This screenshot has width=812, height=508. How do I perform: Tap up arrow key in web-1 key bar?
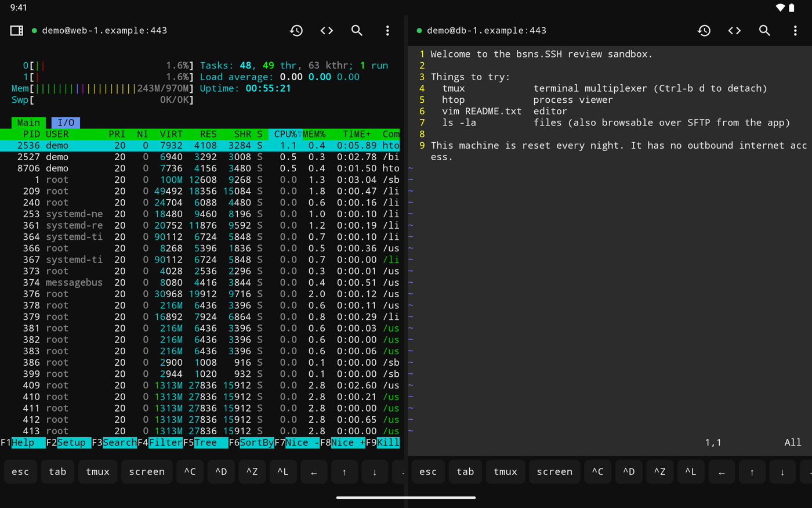click(345, 471)
